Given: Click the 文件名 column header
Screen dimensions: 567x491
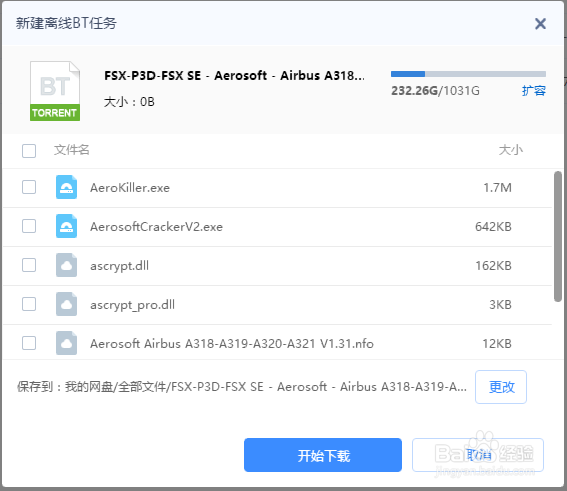Looking at the screenshot, I should pyautogui.click(x=72, y=150).
